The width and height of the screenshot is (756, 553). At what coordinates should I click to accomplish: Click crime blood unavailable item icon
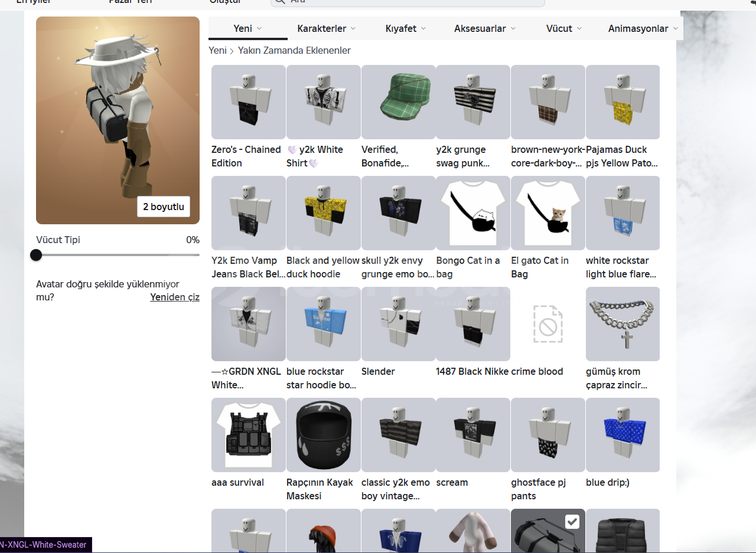(548, 324)
